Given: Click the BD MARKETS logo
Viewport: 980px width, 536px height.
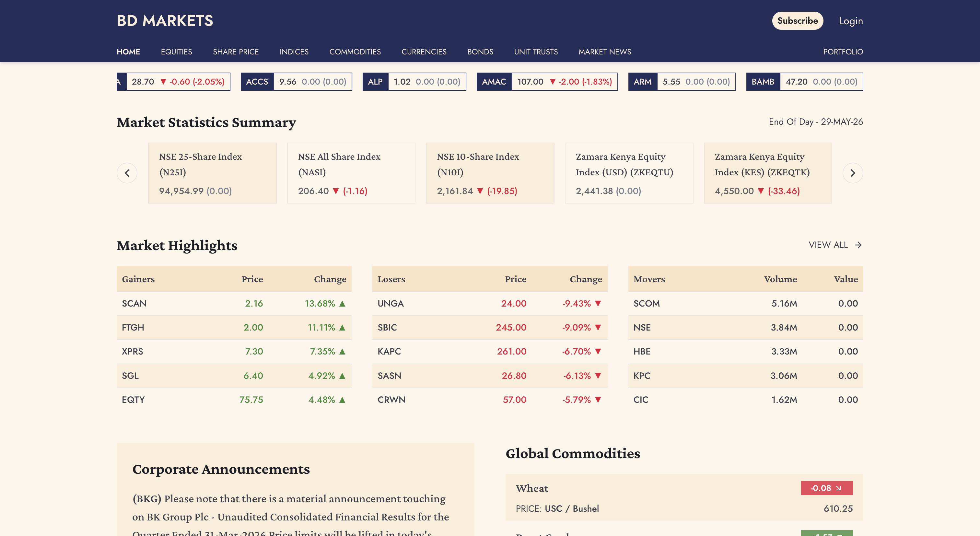Looking at the screenshot, I should 165,20.
